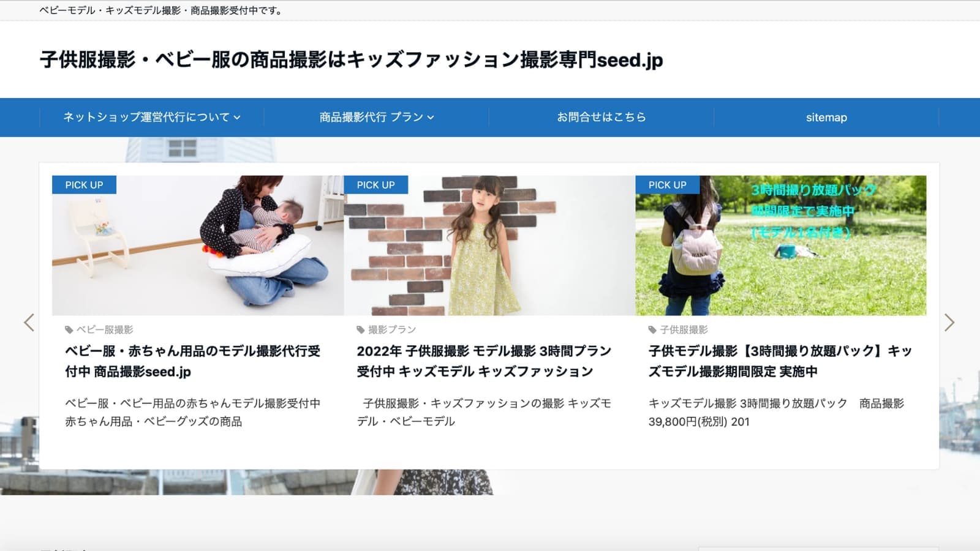Click PICK UP badge on the first card

tap(84, 185)
